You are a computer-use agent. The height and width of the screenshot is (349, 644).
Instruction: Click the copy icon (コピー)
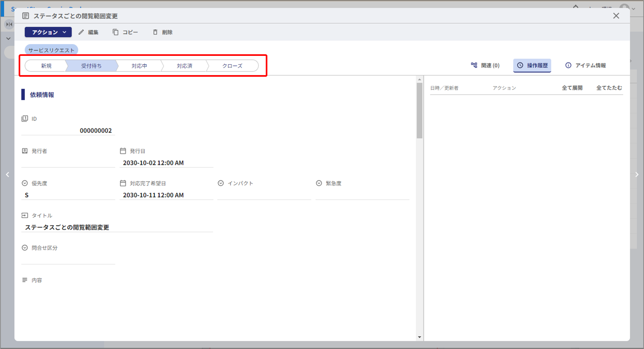(115, 32)
